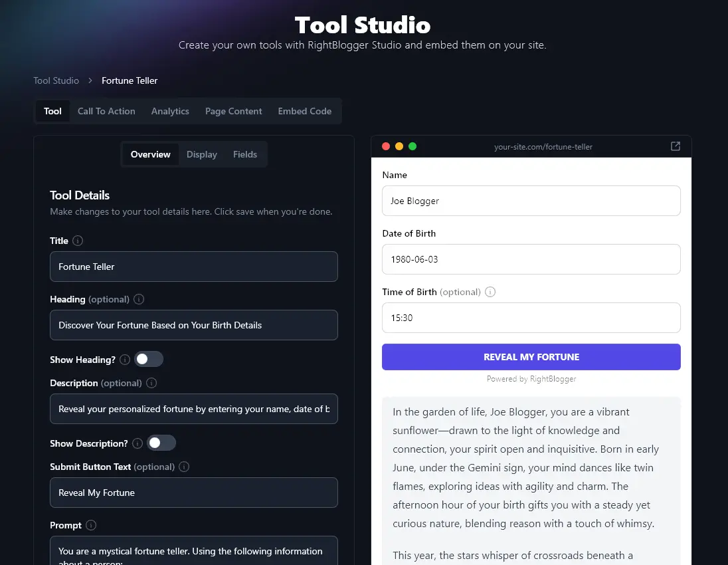
Task: Navigate to Tool Studio breadcrumb link
Action: point(56,80)
